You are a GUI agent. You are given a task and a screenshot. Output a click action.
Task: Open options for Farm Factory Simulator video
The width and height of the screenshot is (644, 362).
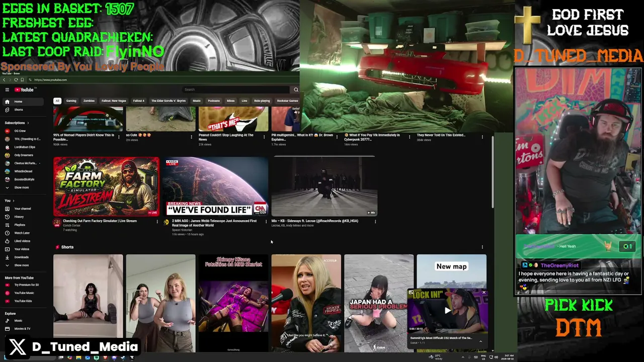[157, 221]
